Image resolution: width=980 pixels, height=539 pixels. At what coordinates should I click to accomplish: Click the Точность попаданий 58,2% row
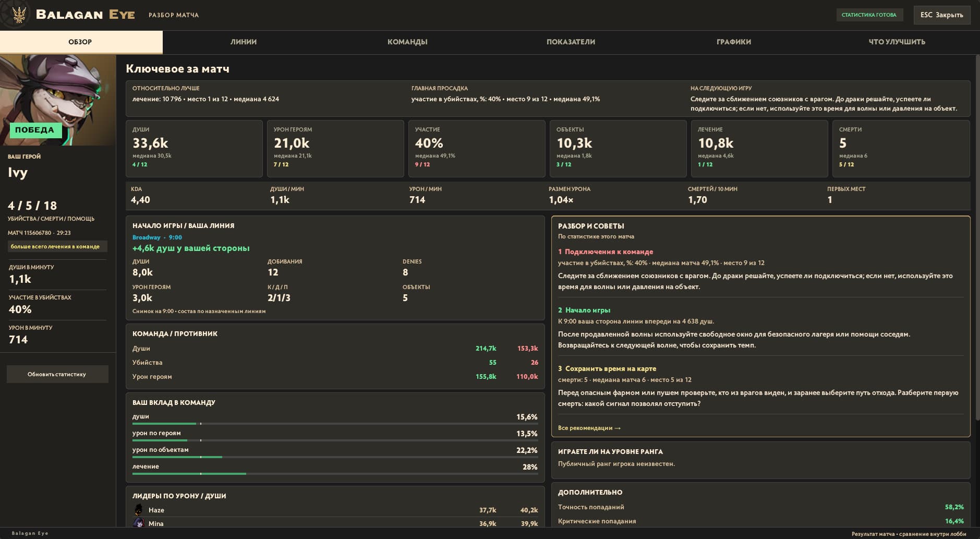point(760,507)
